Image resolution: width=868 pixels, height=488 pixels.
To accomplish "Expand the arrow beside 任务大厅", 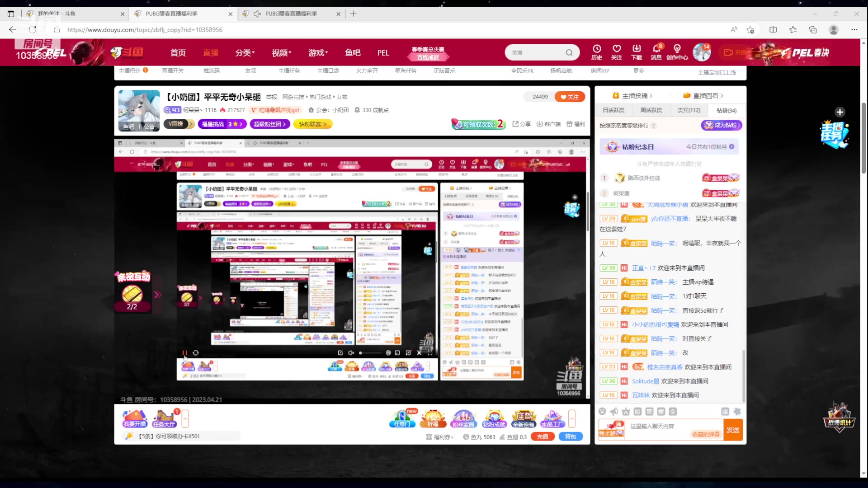I will (185, 418).
